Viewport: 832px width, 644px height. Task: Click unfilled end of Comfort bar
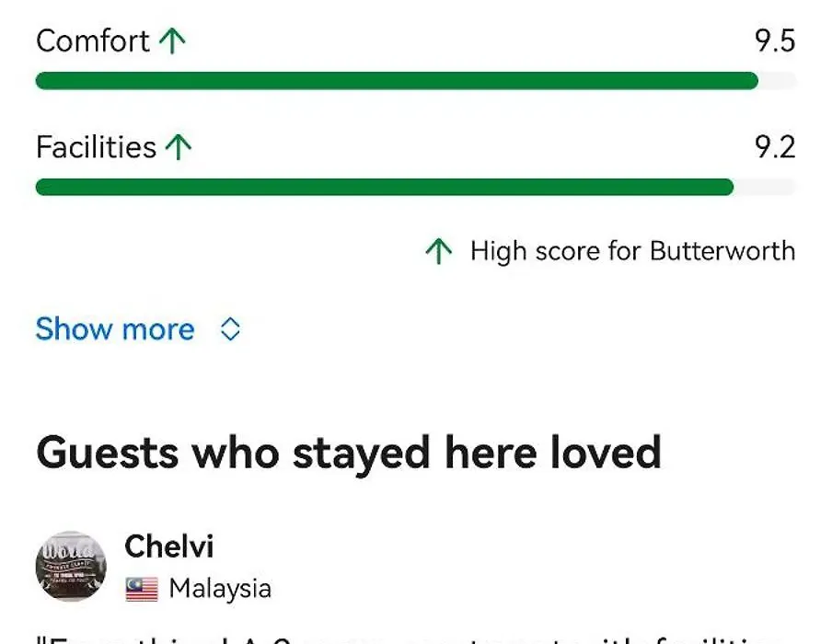click(778, 81)
